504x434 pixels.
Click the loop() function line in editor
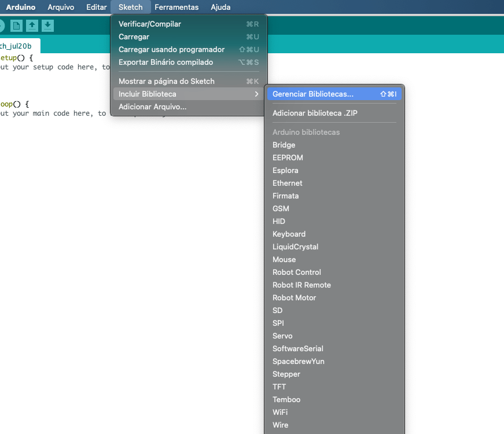click(x=14, y=104)
